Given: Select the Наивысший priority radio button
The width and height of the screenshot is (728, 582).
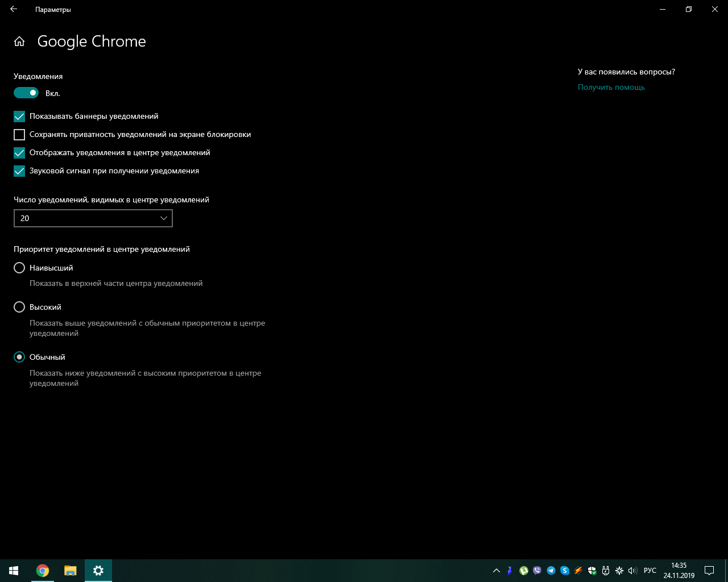Looking at the screenshot, I should pos(19,268).
